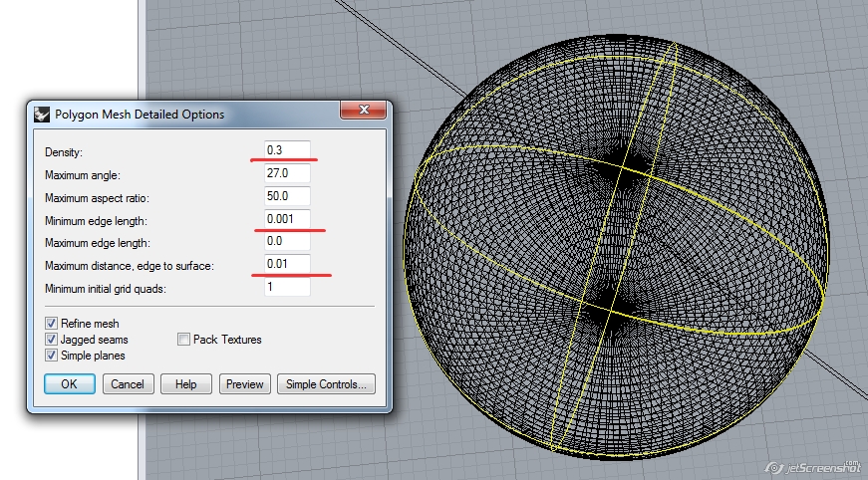Toggle the Jagged seams checkbox
Viewport: 868px width, 480px height.
51,340
